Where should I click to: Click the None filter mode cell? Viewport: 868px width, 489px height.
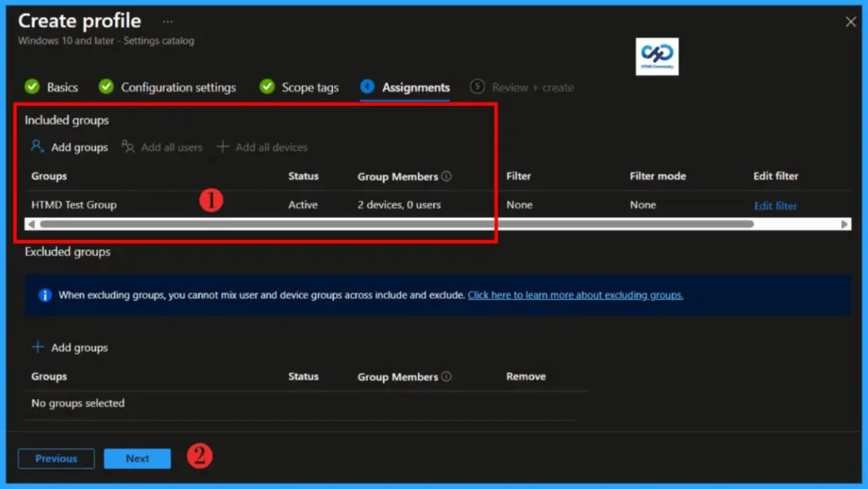pyautogui.click(x=643, y=205)
